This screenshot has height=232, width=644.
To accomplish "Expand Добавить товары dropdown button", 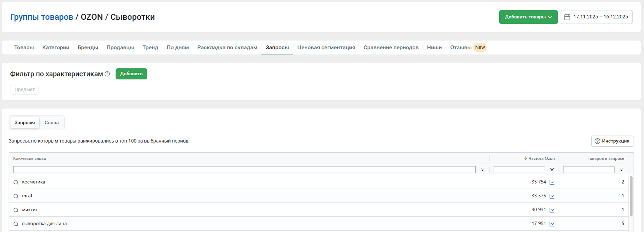I will pyautogui.click(x=528, y=17).
